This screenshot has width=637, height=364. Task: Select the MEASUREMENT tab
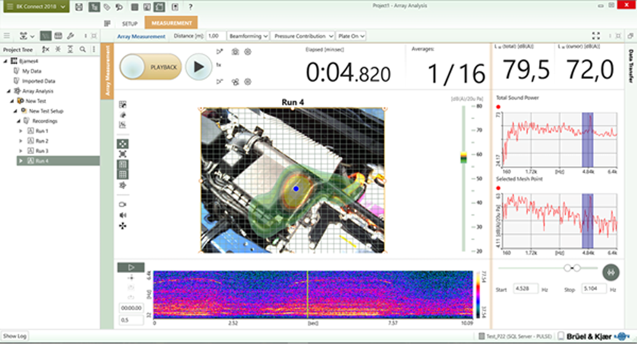(171, 24)
